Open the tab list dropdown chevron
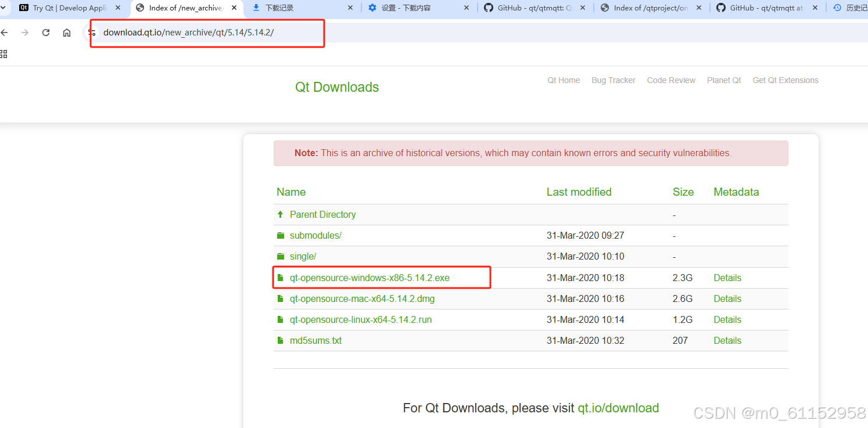Viewport: 868px width, 428px height. (3, 8)
